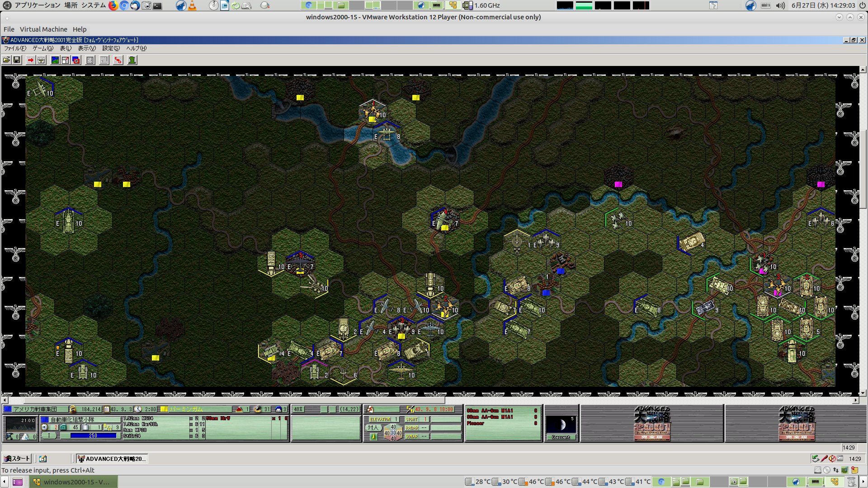Open the overview map toolbar icon
Image resolution: width=868 pixels, height=488 pixels.
(55, 60)
